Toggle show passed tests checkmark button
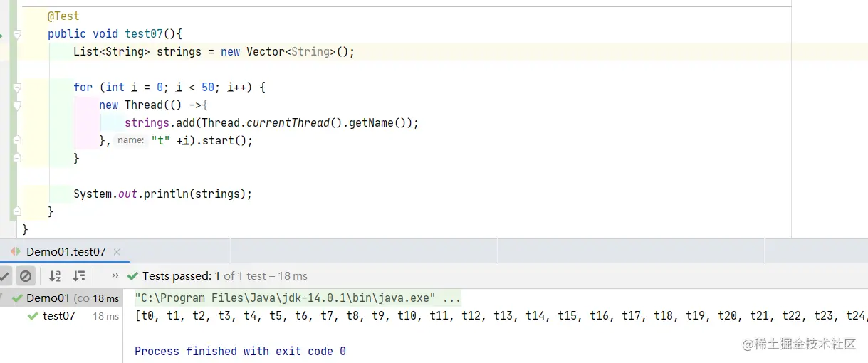This screenshot has height=363, width=868. point(4,275)
